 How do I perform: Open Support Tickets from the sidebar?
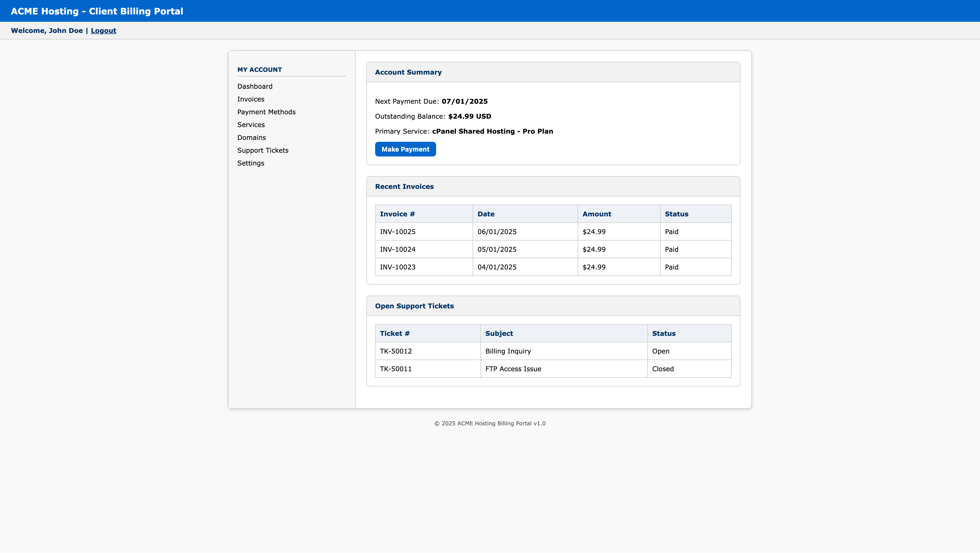click(x=262, y=150)
